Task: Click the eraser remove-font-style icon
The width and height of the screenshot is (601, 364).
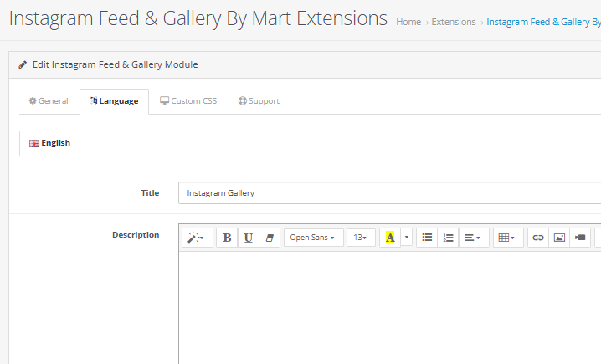Action: 270,238
